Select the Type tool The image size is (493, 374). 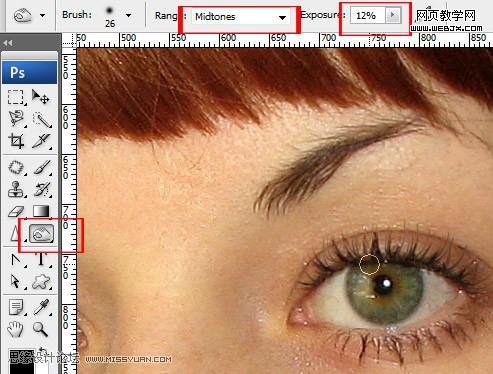point(41,259)
